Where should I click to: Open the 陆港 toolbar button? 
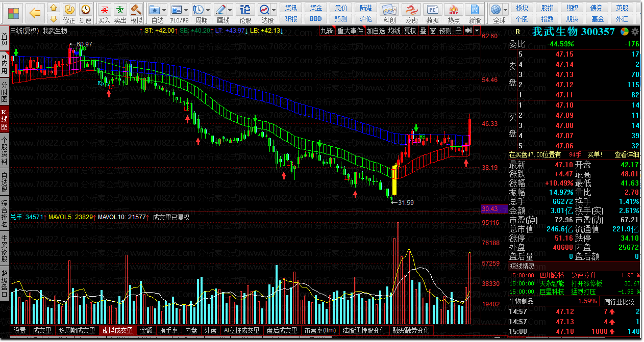366,8
